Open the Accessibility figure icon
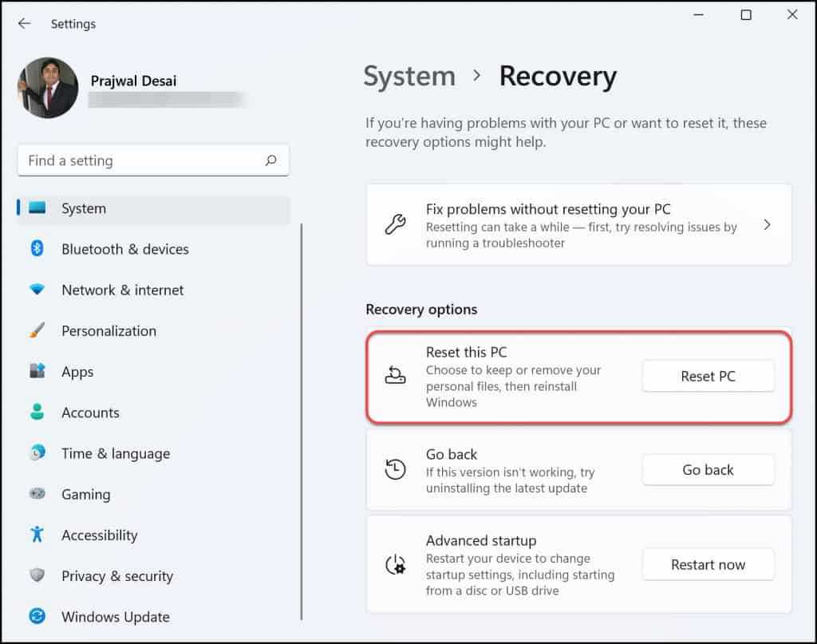817x644 pixels. pyautogui.click(x=37, y=534)
